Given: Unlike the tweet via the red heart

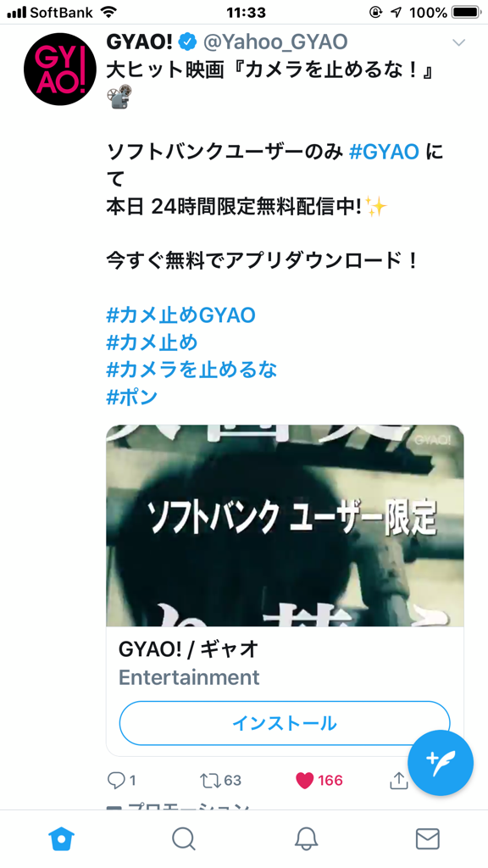Looking at the screenshot, I should (304, 781).
